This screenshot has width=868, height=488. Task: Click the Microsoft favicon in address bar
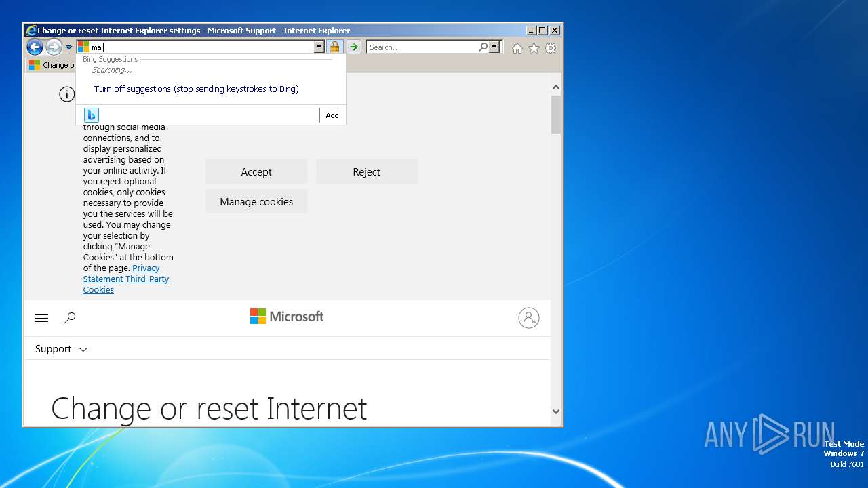[x=83, y=47]
